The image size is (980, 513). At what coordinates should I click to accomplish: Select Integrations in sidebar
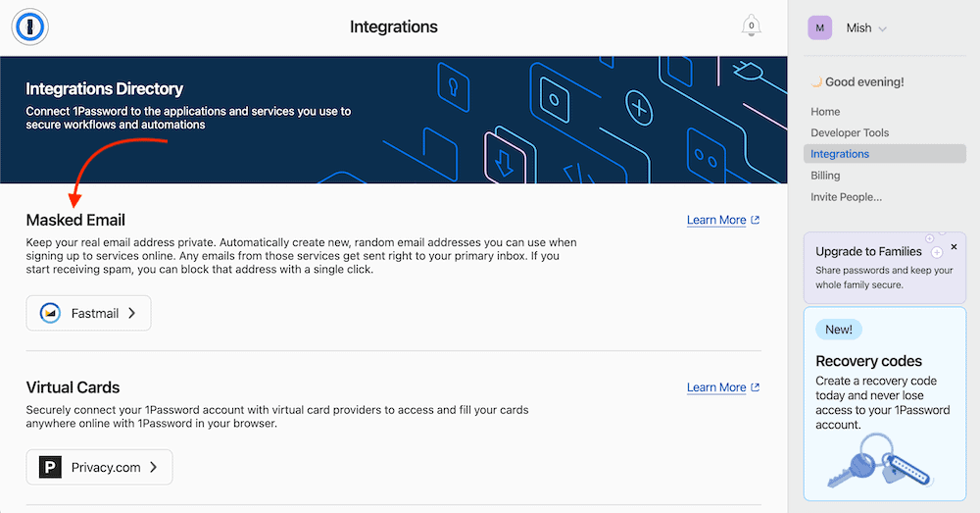click(x=884, y=154)
